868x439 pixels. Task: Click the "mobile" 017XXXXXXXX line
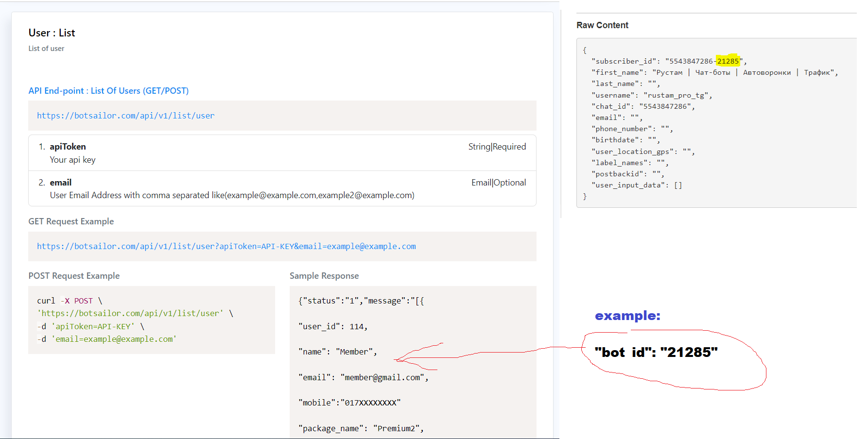point(349,403)
